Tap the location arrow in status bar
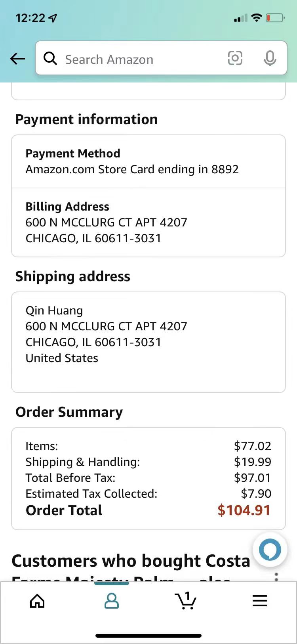Screen dimensions: 297x644 point(52,18)
